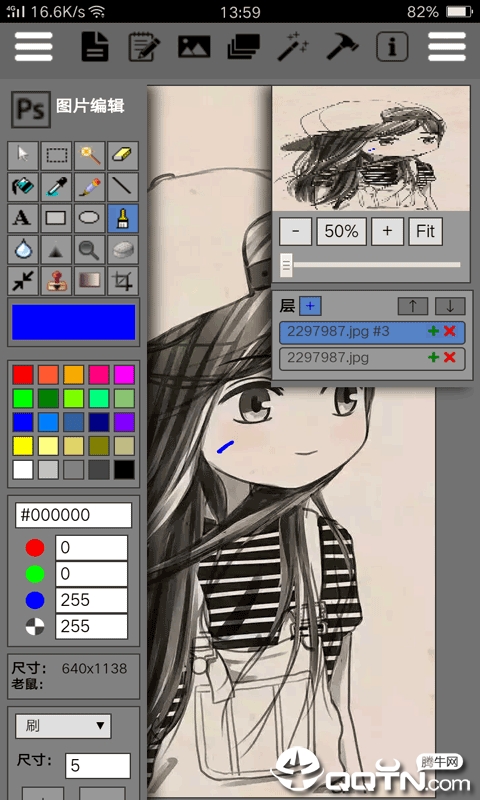Delete layer 2297987.jpg #3 with red X

449,331
